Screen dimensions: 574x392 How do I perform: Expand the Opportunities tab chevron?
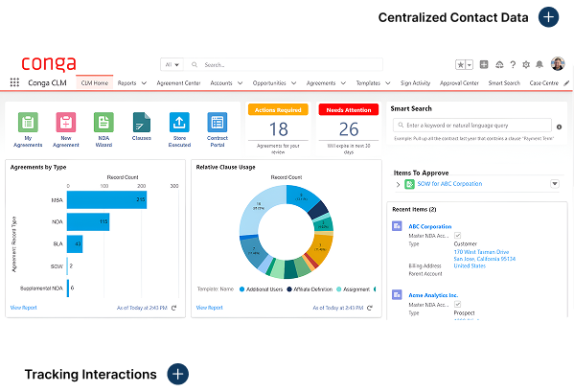293,83
